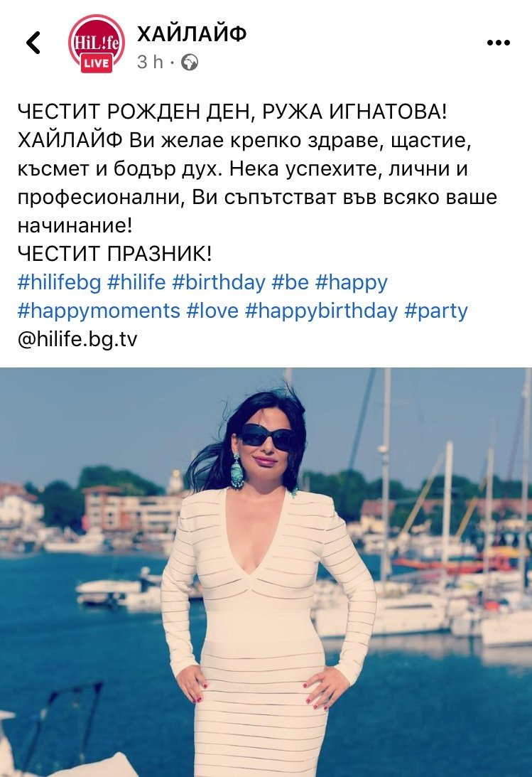Open the #hilifebg hashtag
The width and height of the screenshot is (532, 777).
click(x=60, y=282)
